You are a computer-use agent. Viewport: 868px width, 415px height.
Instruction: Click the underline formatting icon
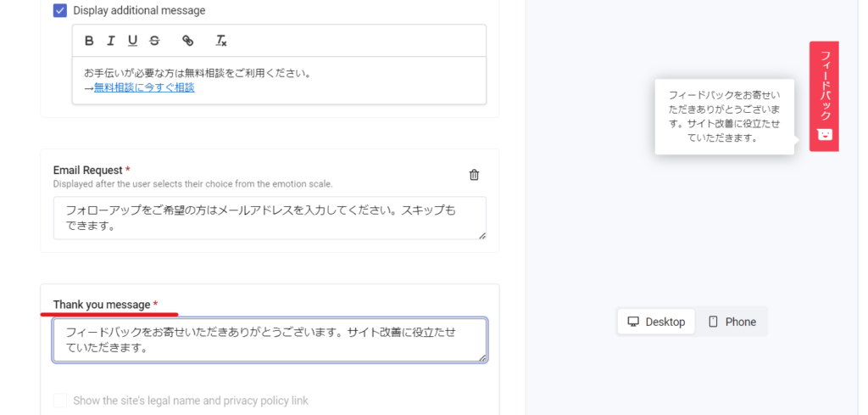[x=132, y=41]
